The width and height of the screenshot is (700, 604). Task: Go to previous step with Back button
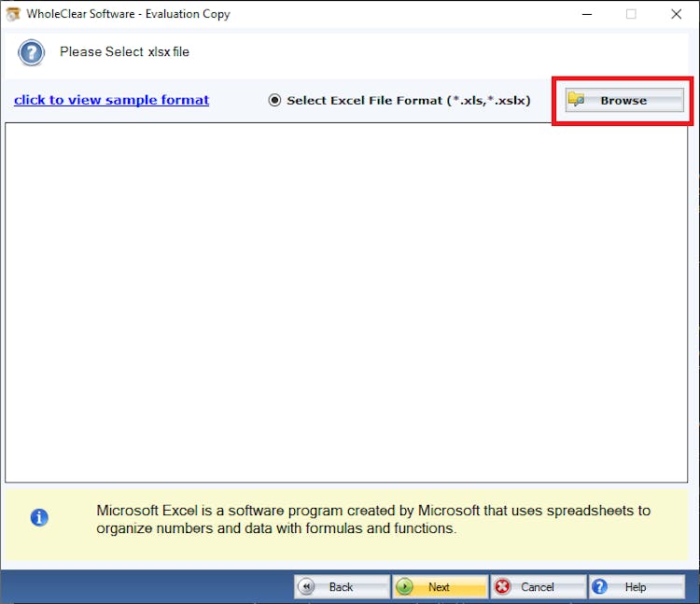(342, 587)
